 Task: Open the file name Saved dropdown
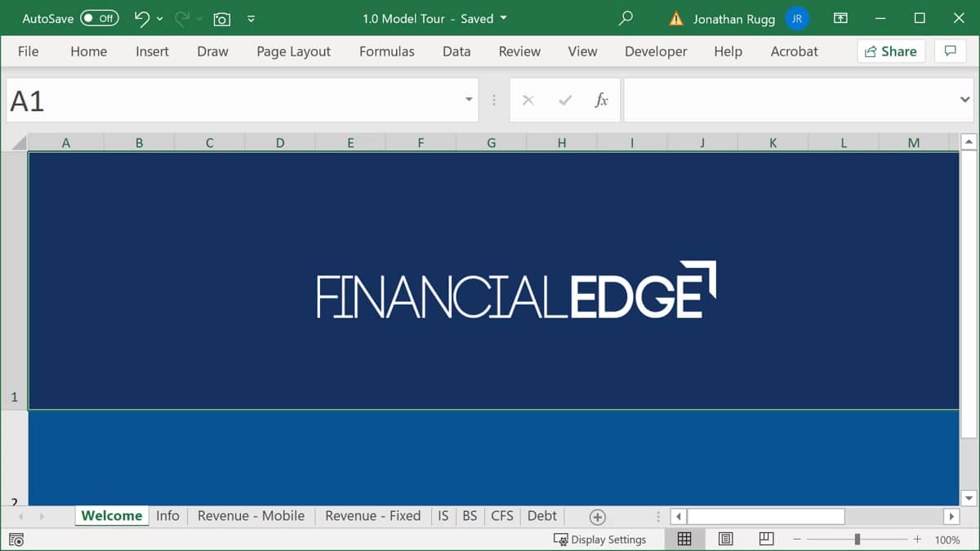click(503, 18)
